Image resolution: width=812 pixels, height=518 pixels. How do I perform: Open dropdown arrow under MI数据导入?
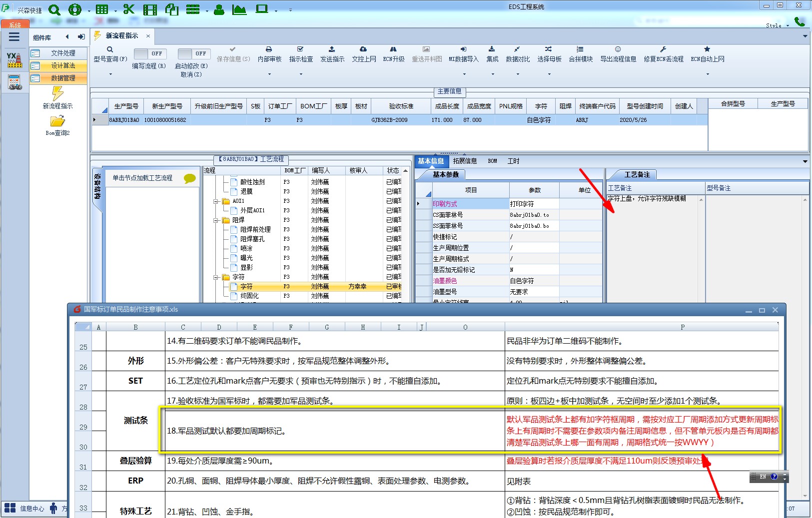464,74
